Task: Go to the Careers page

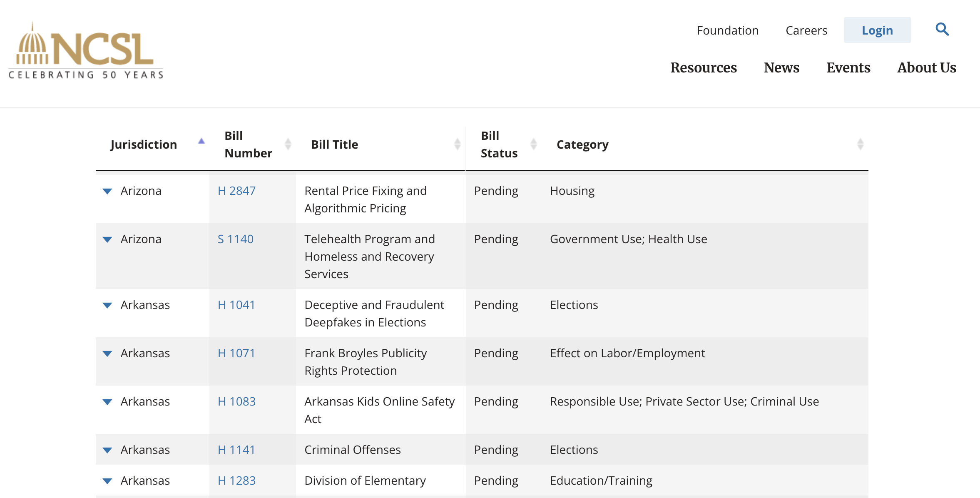Action: [x=806, y=30]
